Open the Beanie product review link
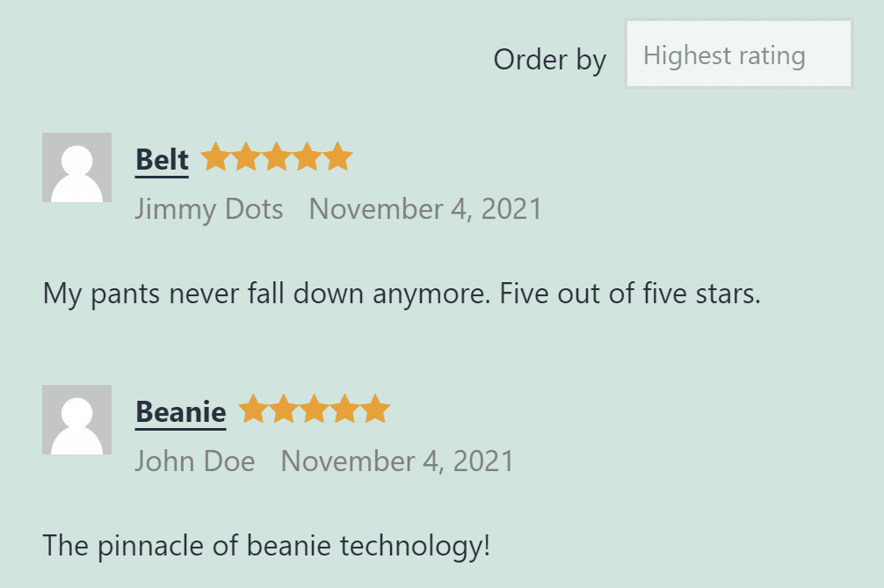 pyautogui.click(x=180, y=410)
